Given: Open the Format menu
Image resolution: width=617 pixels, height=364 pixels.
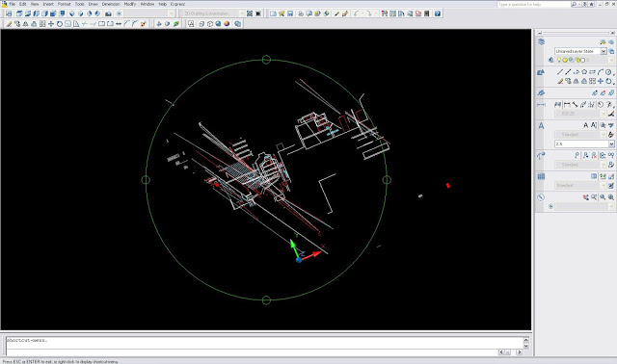Looking at the screenshot, I should 65,4.
